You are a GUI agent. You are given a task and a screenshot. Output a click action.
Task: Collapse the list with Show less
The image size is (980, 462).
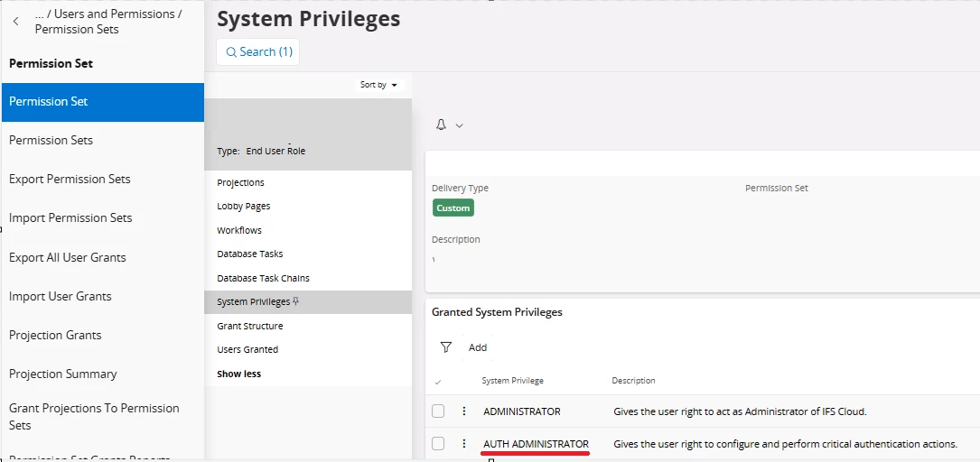(238, 374)
